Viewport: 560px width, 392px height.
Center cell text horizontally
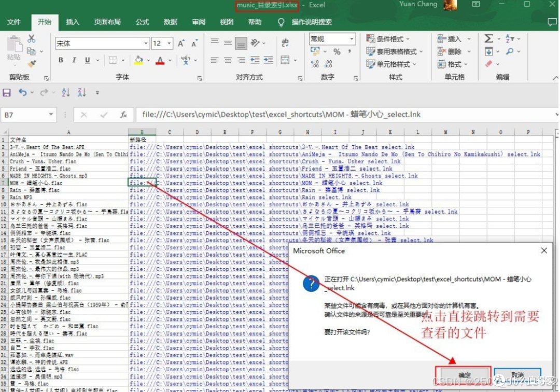228,60
